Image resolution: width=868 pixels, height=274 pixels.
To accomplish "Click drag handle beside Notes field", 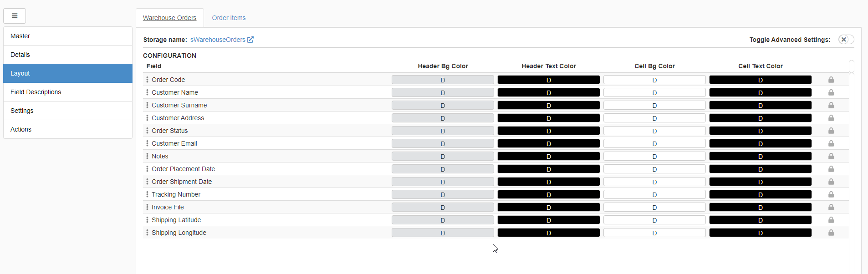I will point(147,156).
